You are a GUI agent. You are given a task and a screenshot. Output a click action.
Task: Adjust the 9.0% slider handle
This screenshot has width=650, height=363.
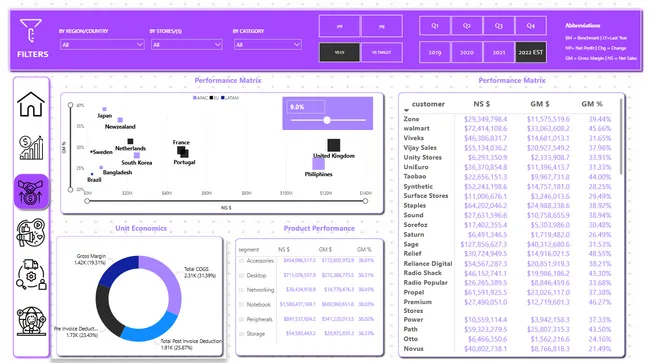click(327, 120)
